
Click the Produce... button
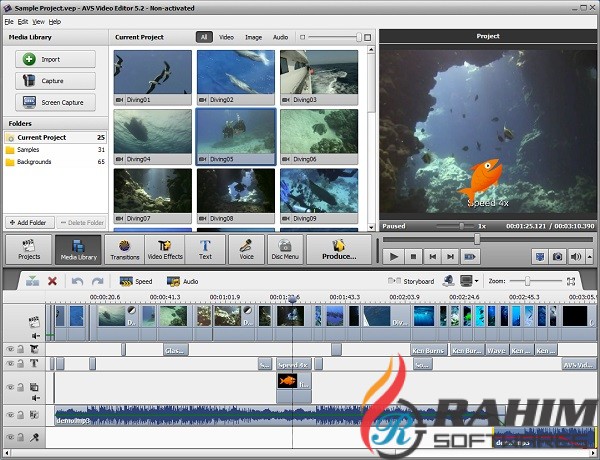(338, 250)
